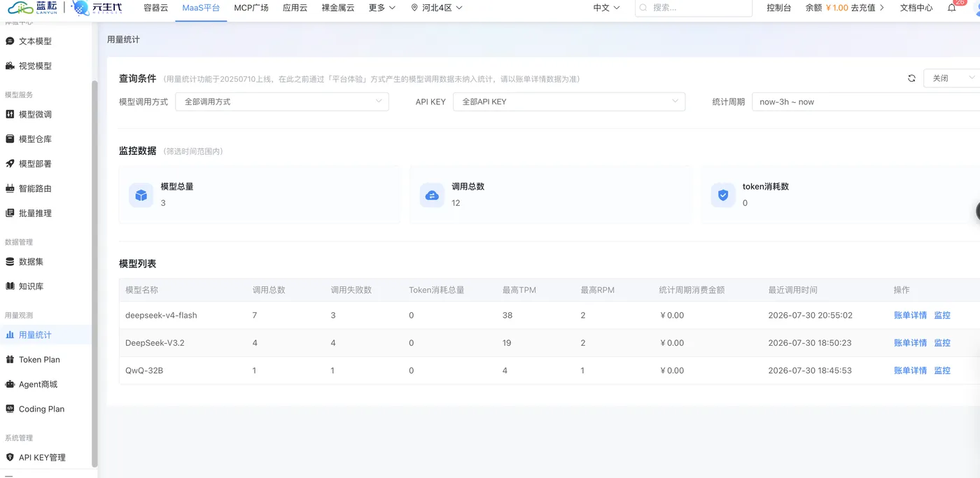Image resolution: width=980 pixels, height=478 pixels.
Task: Click the 用量统计 bar chart icon
Action: click(x=10, y=335)
